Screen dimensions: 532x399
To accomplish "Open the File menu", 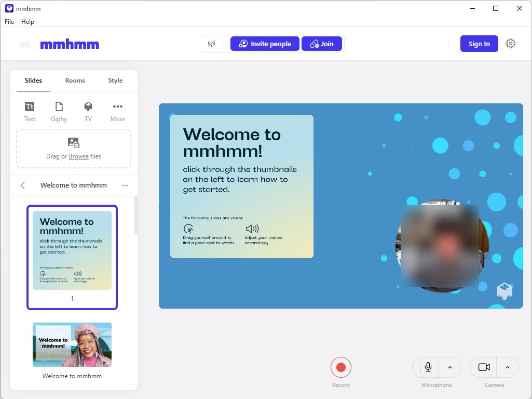I will (9, 22).
